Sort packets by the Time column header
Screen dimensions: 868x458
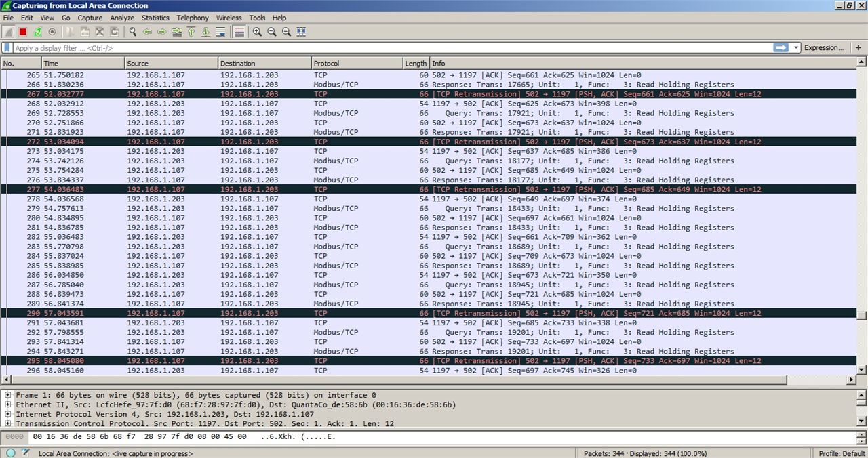pyautogui.click(x=83, y=63)
